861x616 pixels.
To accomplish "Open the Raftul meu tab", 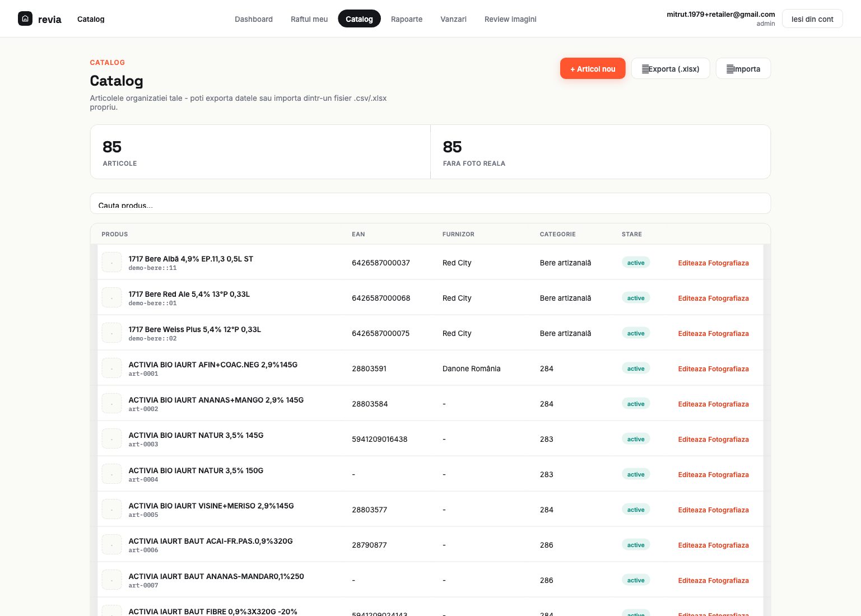I will 309,19.
